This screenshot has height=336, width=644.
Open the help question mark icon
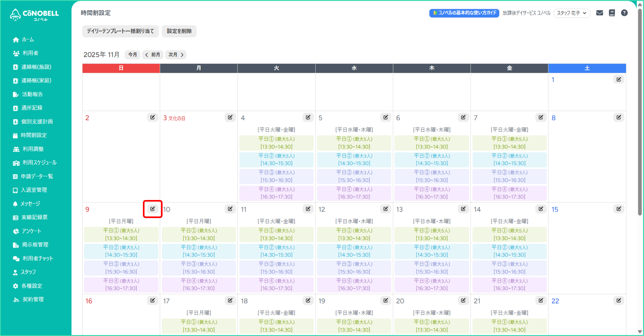click(624, 13)
